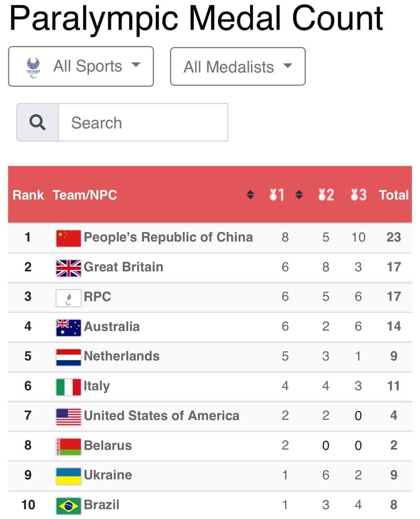Toggle sort arrows next to Team/NPC column

250,195
